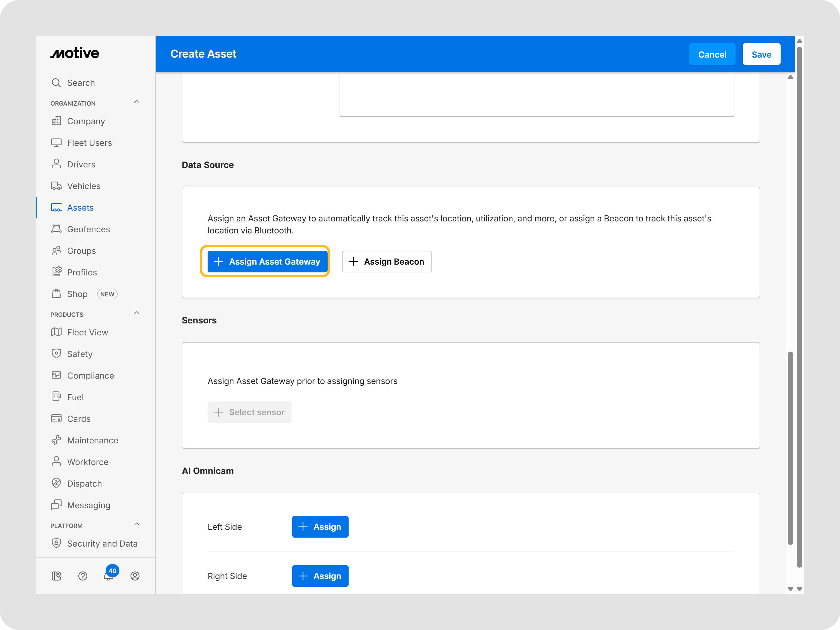Assign Left Side Omnicam

320,527
